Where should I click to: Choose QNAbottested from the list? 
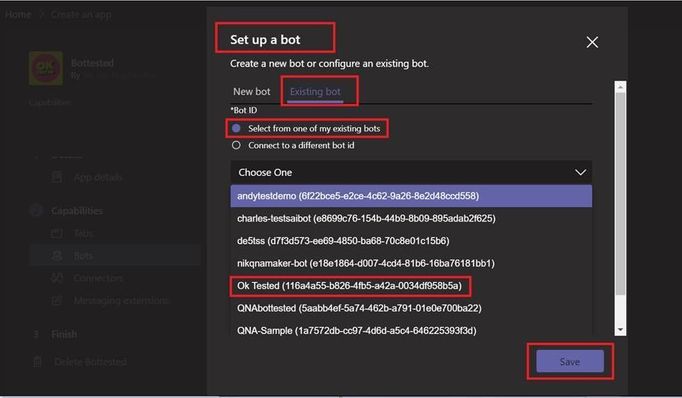pos(411,308)
